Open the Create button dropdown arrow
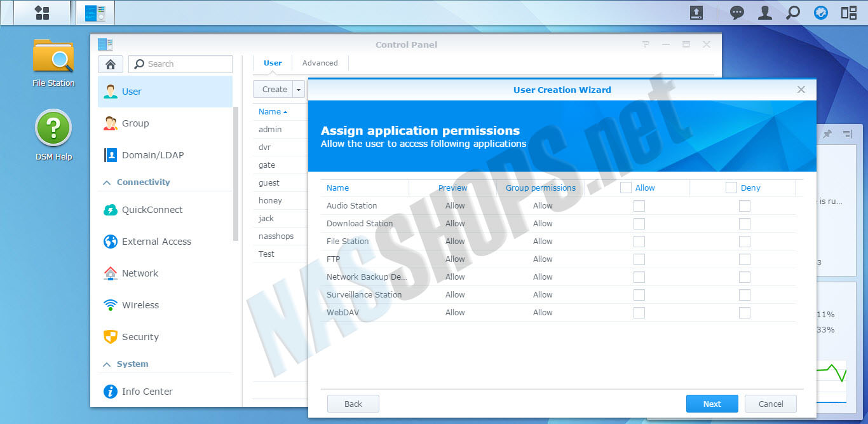 (299, 90)
